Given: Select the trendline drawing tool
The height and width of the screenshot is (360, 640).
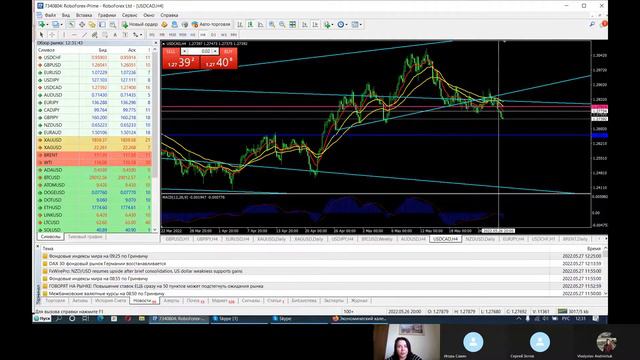Looking at the screenshot, I should 84,35.
